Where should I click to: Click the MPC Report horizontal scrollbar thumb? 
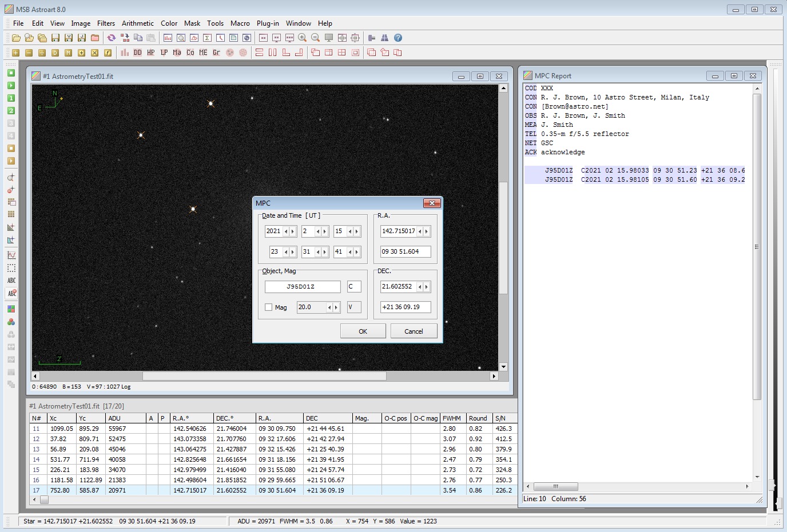[555, 487]
